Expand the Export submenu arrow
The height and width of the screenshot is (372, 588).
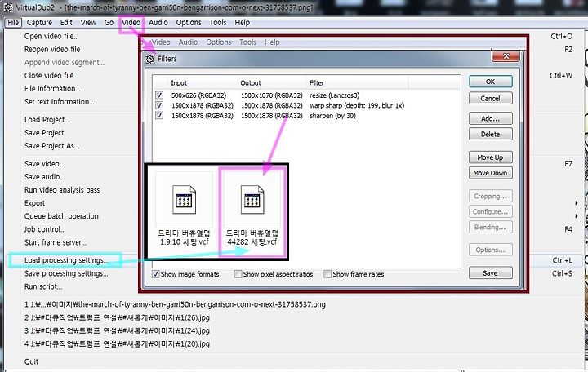coord(577,203)
